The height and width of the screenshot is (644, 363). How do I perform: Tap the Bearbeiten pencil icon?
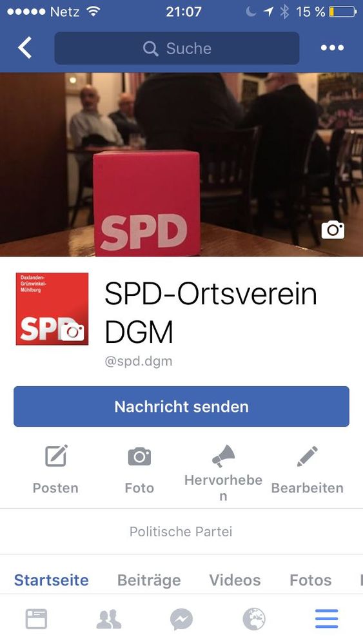tap(307, 456)
